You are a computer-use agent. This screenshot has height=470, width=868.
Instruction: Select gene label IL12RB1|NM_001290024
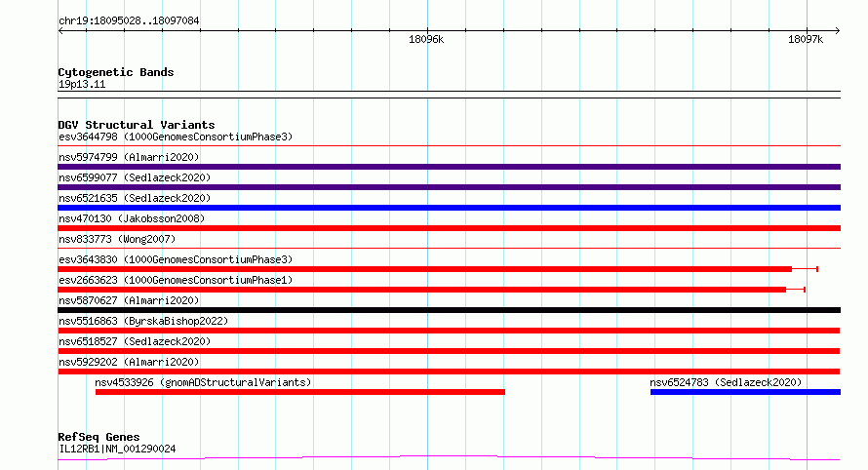pos(117,449)
